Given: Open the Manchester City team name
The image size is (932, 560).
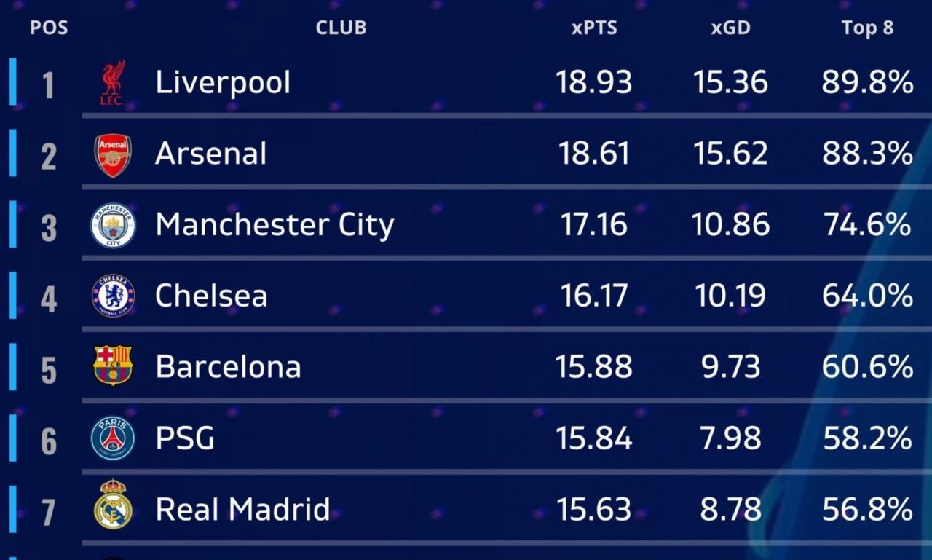Looking at the screenshot, I should (275, 225).
